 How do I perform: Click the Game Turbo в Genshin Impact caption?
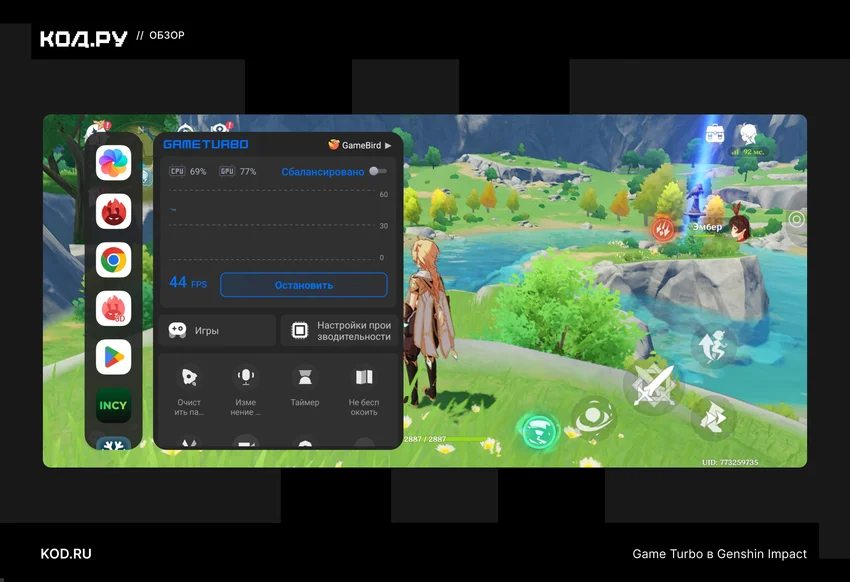coord(719,554)
